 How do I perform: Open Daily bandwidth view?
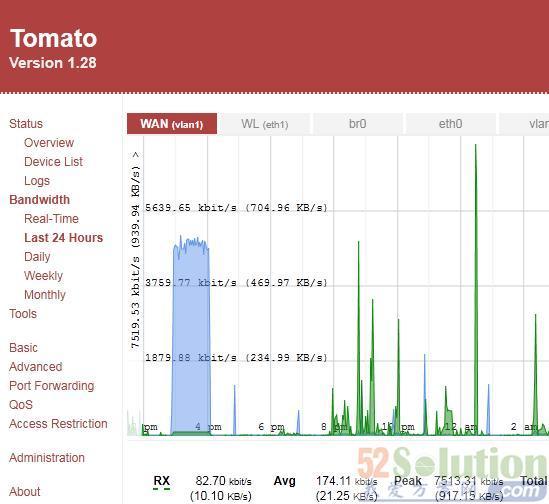(37, 257)
